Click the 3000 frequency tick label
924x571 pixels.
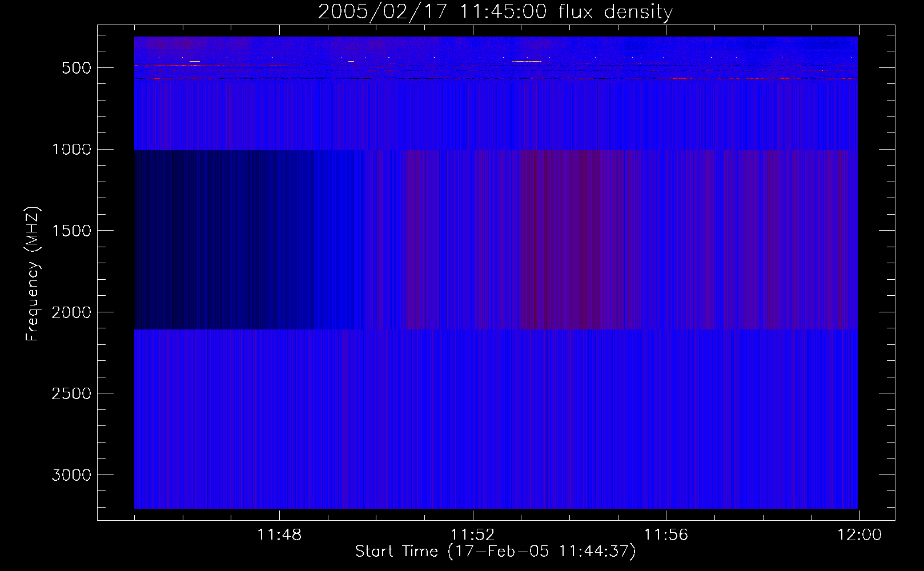pyautogui.click(x=71, y=475)
